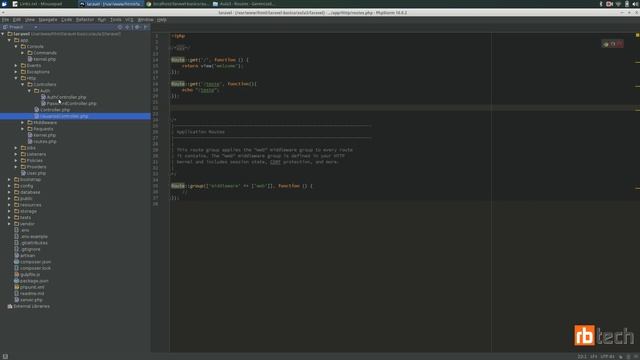Open the VCS menu
This screenshot has width=640, height=360.
(129, 20)
